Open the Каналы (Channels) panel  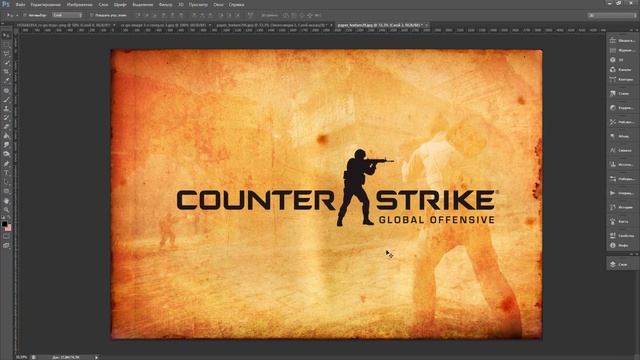pos(621,69)
